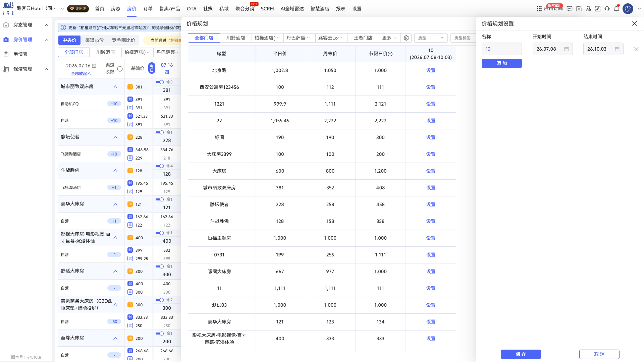Open hotel name switcher dropdown arrow

click(x=62, y=9)
